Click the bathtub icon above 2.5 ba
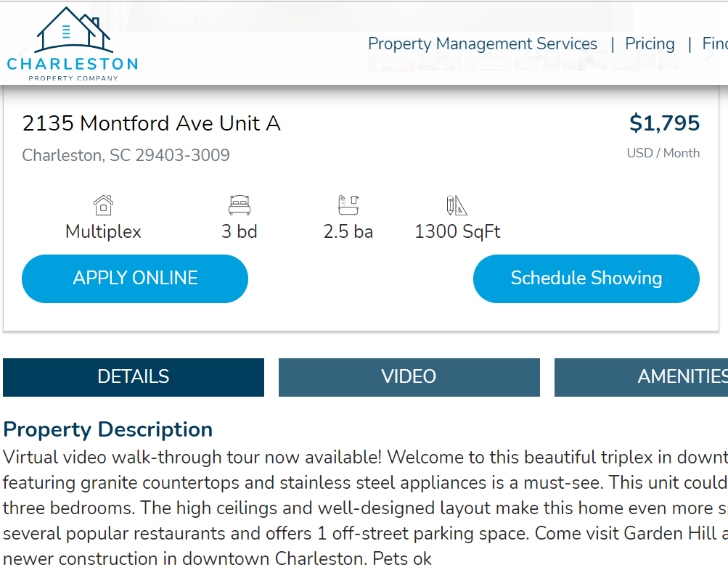This screenshot has width=728, height=578. click(348, 205)
